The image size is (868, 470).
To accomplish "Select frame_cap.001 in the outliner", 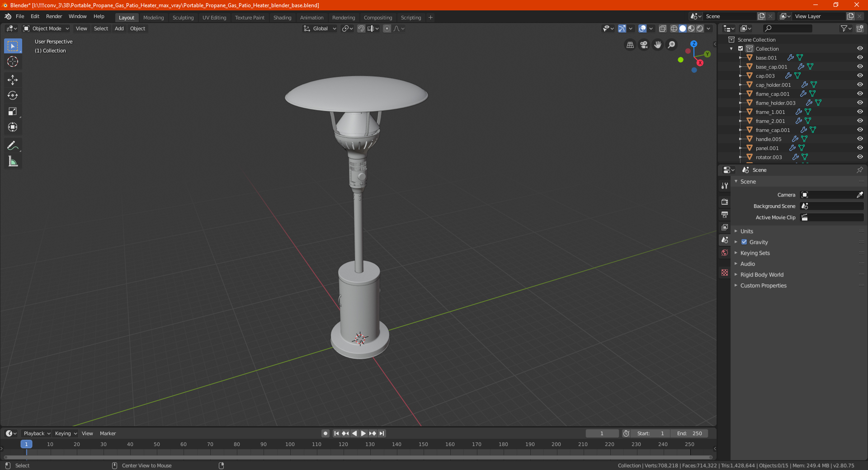I will click(773, 130).
